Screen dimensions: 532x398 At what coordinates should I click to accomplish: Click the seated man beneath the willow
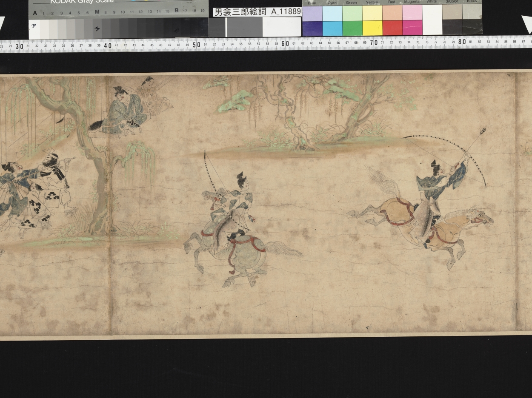[122, 111]
